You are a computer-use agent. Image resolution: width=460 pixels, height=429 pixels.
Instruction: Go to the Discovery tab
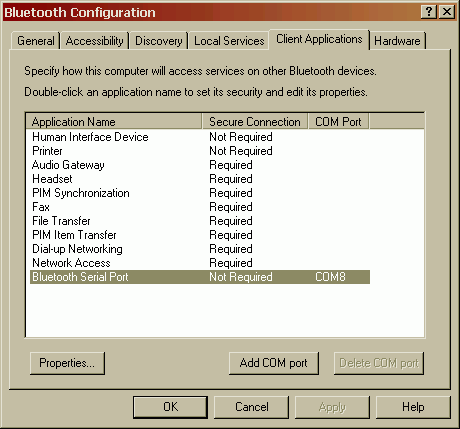coord(159,41)
